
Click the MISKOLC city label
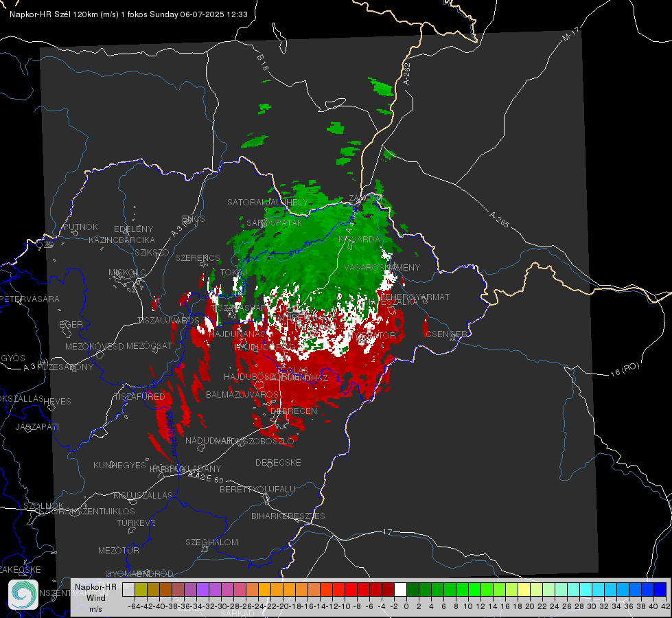(x=127, y=273)
